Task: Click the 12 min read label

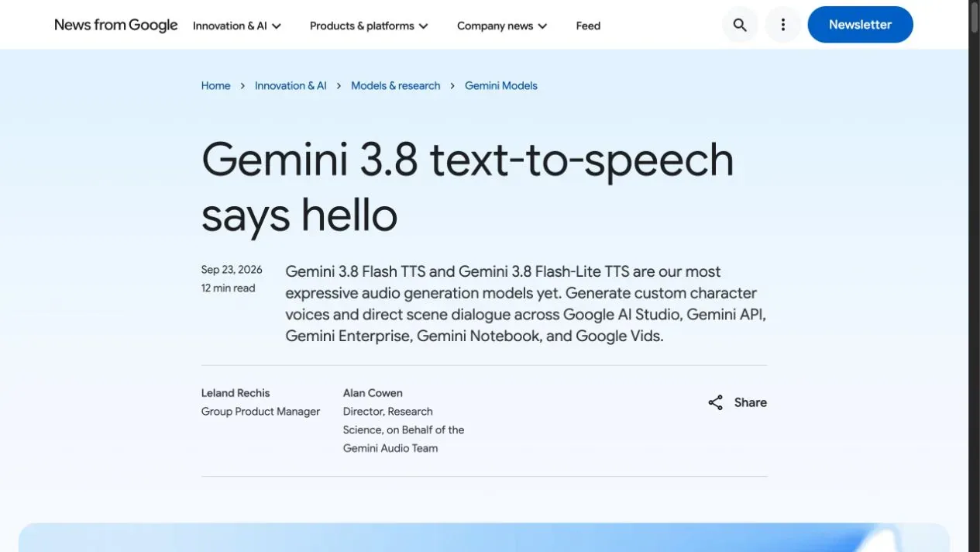Action: pyautogui.click(x=228, y=288)
